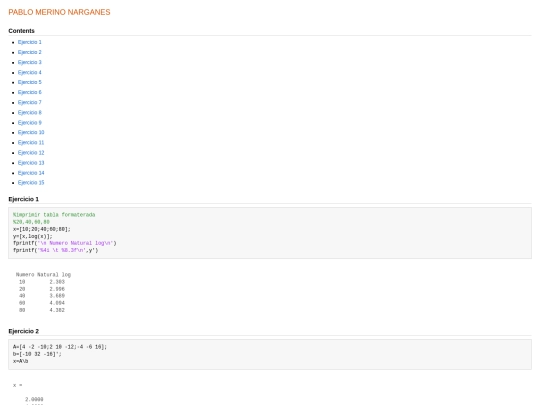Go to Ejercicio 7 link

[x=30, y=102]
